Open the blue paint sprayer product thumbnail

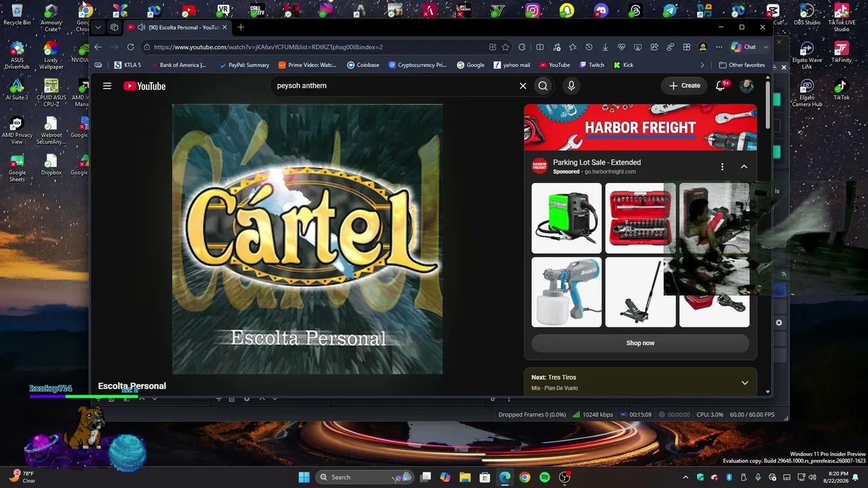tap(566, 292)
